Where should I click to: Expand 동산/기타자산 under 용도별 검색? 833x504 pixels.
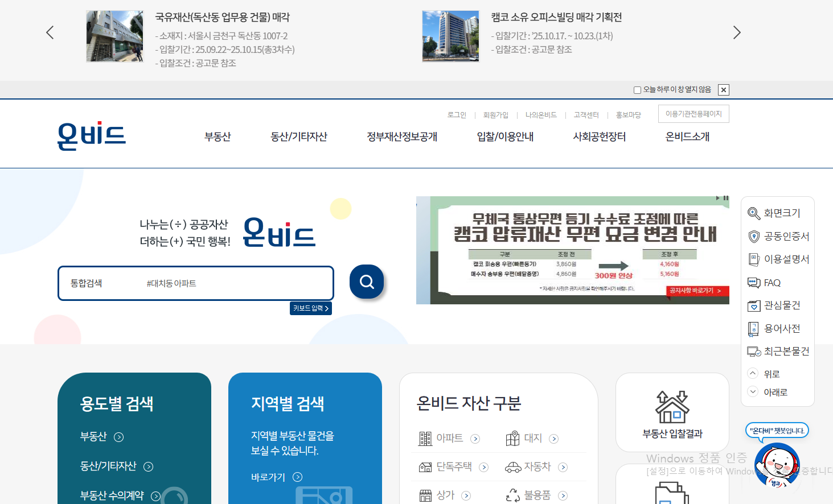point(149,466)
